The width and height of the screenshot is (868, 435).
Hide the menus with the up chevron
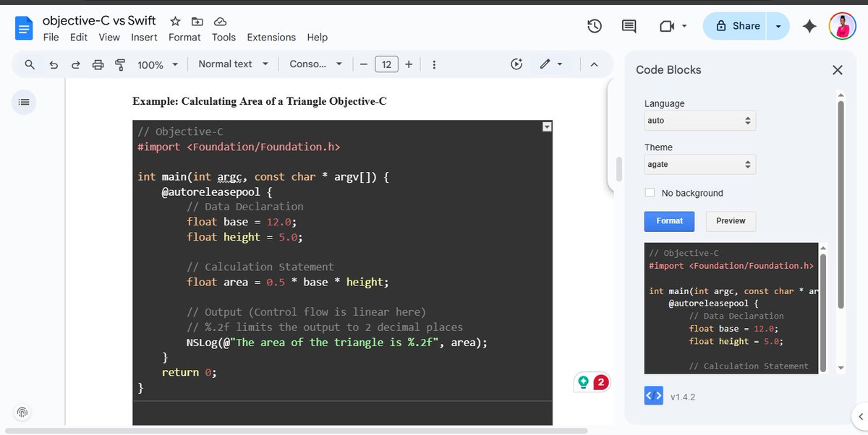click(x=594, y=64)
